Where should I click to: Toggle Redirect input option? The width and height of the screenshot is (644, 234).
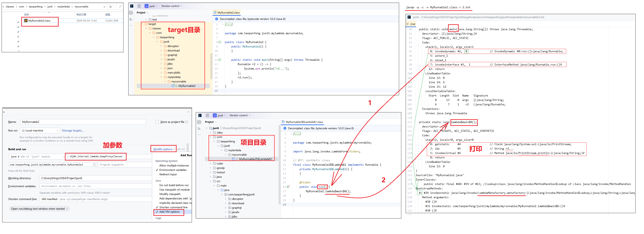168,174
